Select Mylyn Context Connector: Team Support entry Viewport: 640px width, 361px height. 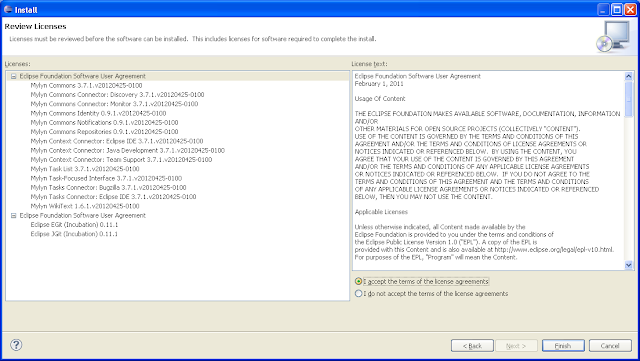[x=121, y=160]
